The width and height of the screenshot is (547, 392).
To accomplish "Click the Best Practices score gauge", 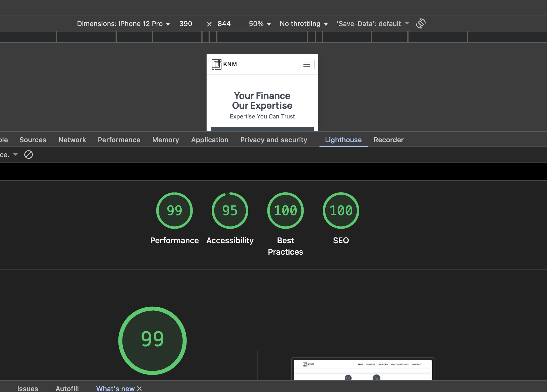I will click(285, 211).
